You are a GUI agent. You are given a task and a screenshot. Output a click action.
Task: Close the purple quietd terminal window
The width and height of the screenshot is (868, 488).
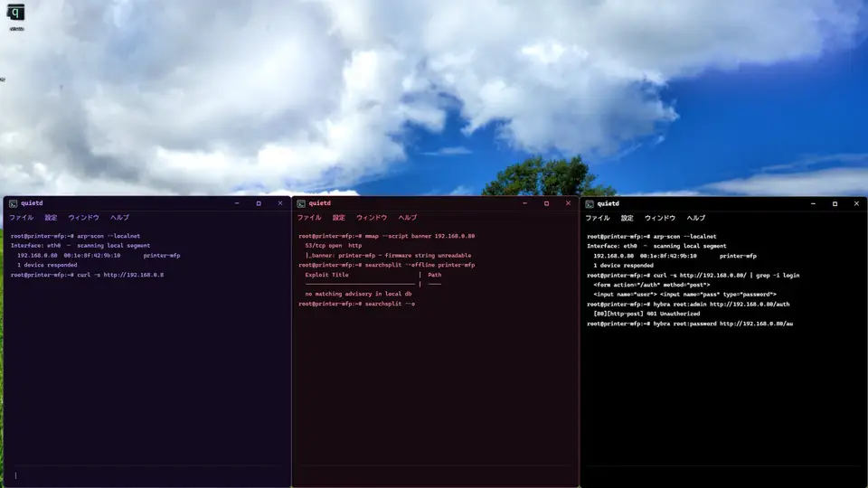click(280, 203)
